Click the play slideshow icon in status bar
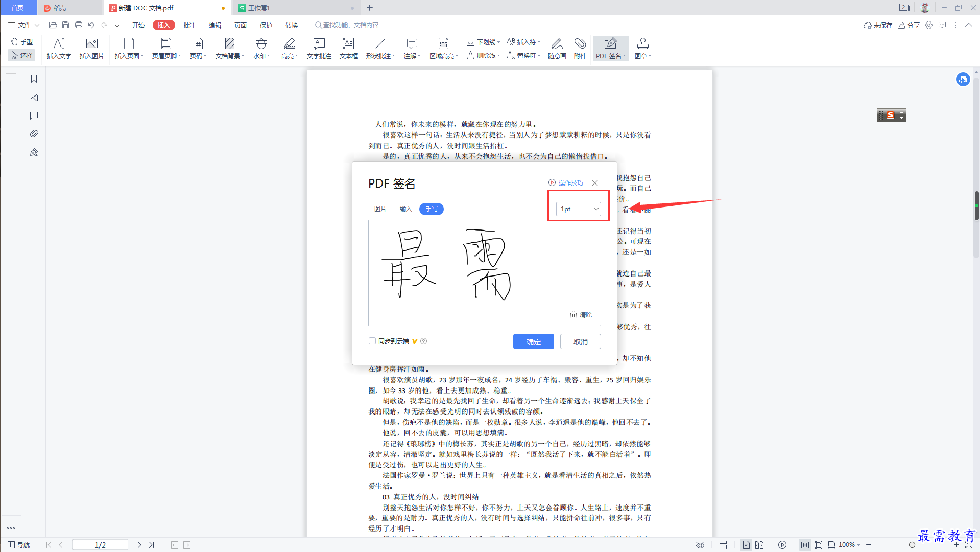The image size is (980, 552). [782, 545]
